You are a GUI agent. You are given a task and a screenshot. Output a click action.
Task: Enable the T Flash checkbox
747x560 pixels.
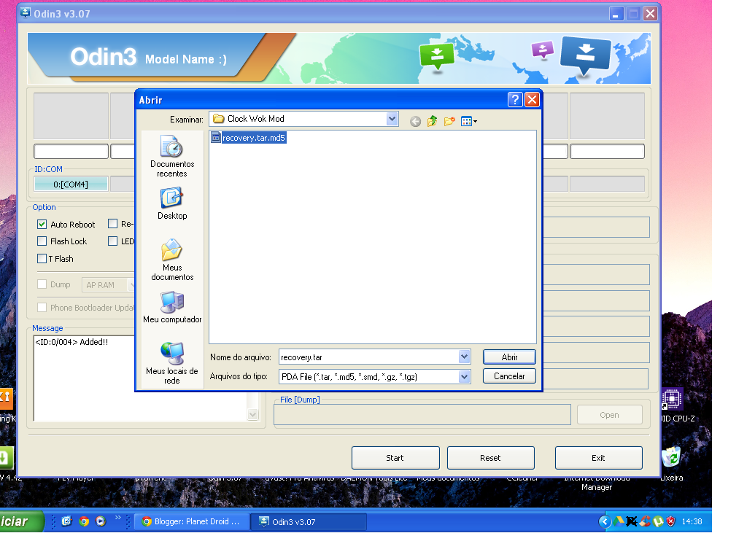42,259
